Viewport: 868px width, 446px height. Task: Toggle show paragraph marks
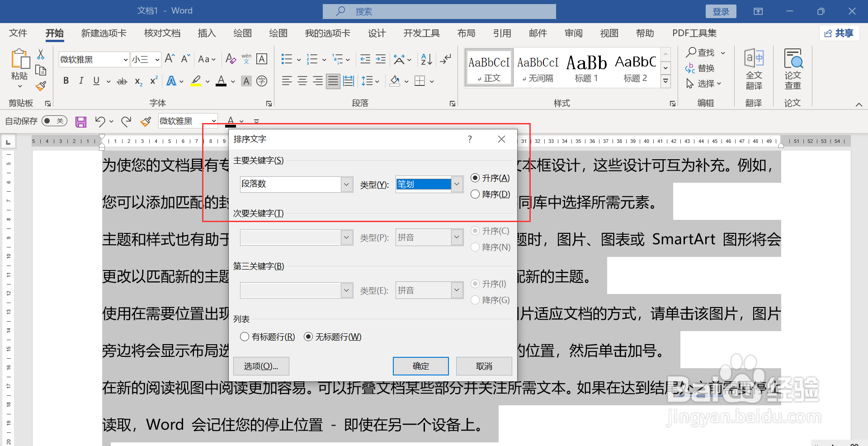[446, 59]
